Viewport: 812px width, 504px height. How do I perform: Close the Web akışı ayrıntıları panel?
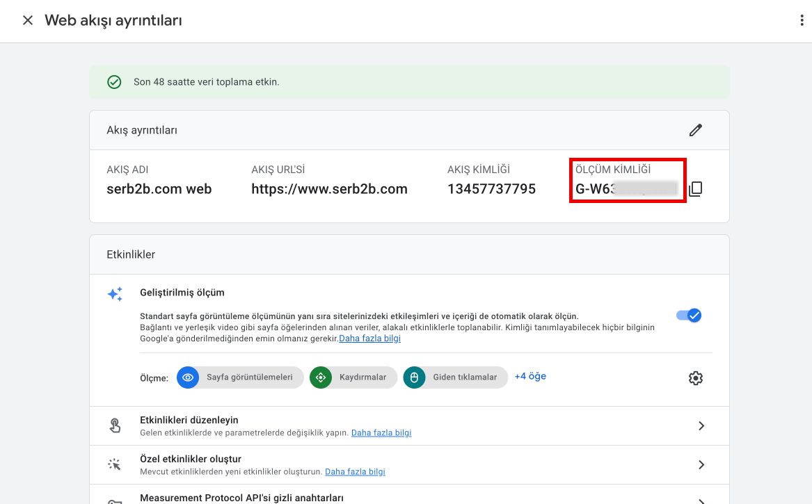[28, 20]
